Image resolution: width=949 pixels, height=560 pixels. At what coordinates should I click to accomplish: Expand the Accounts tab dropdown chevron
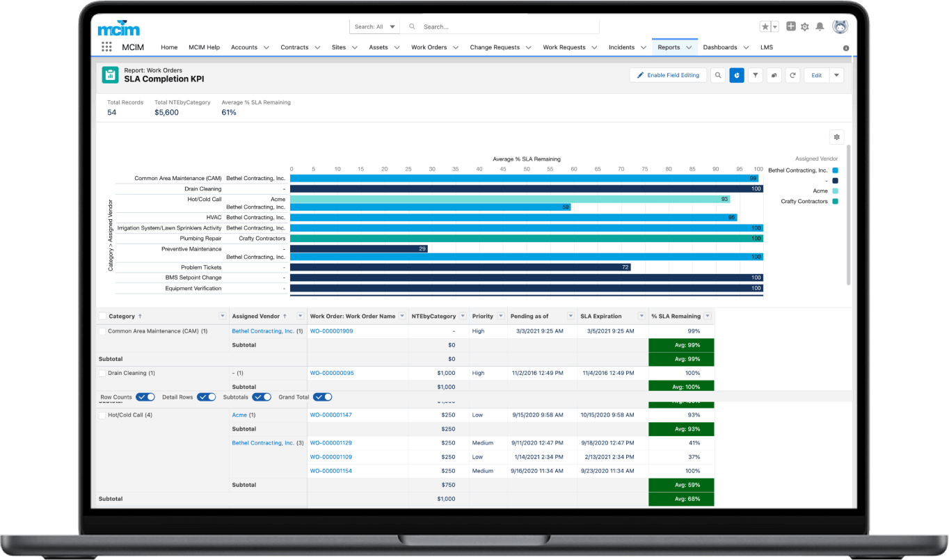266,47
